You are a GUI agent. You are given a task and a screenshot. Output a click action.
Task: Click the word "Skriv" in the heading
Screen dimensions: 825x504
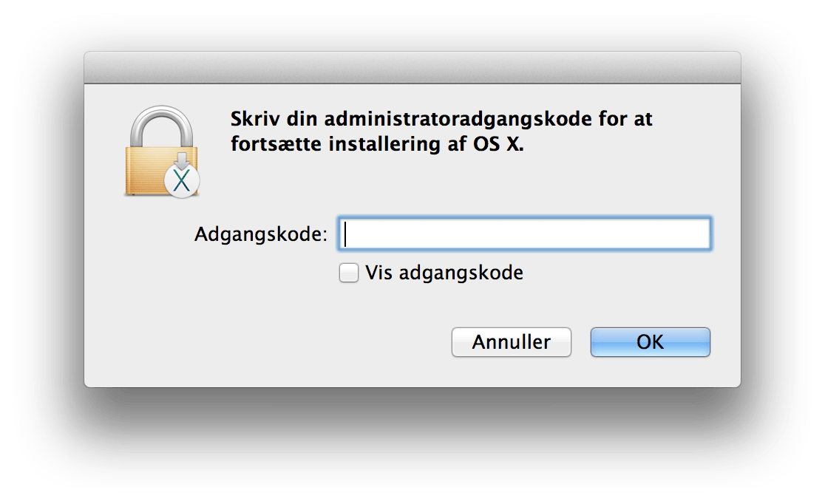(254, 118)
